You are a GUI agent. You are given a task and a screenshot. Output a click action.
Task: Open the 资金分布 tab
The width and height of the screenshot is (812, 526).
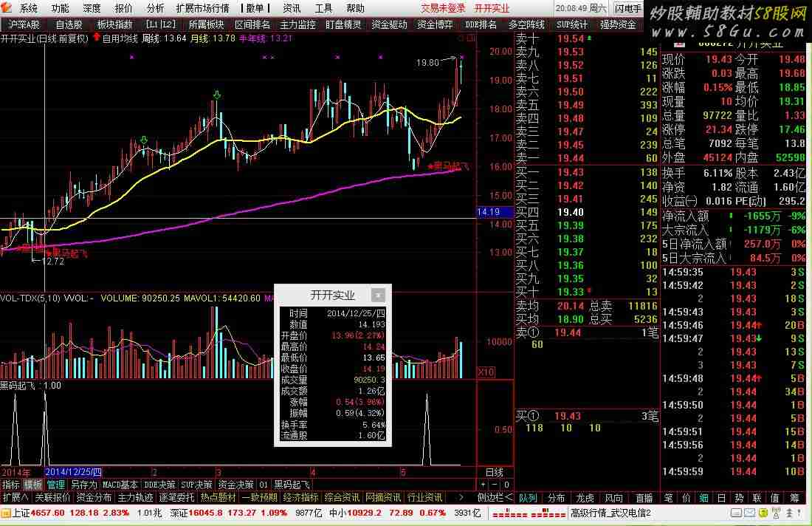pos(94,498)
